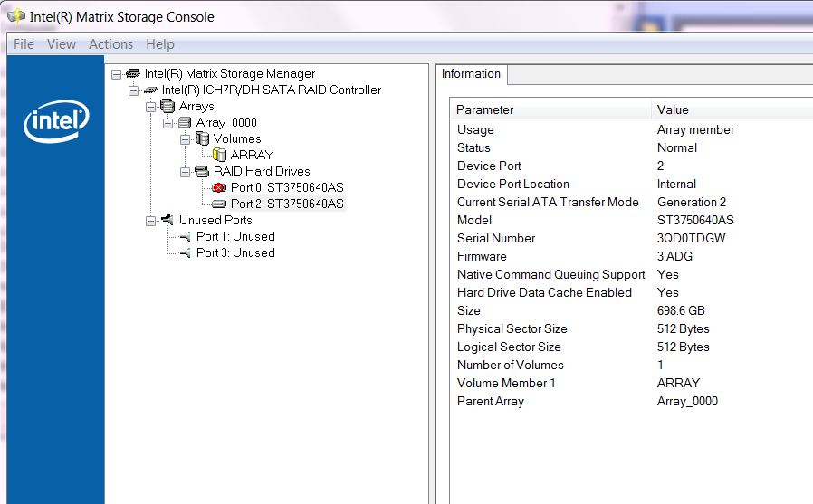This screenshot has width=813, height=504.
Task: Select the Array_0000 label in tree
Action: tap(226, 123)
